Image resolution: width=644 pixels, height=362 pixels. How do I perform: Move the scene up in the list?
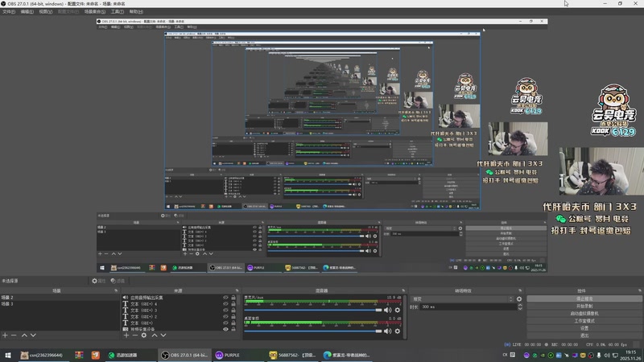point(24,335)
